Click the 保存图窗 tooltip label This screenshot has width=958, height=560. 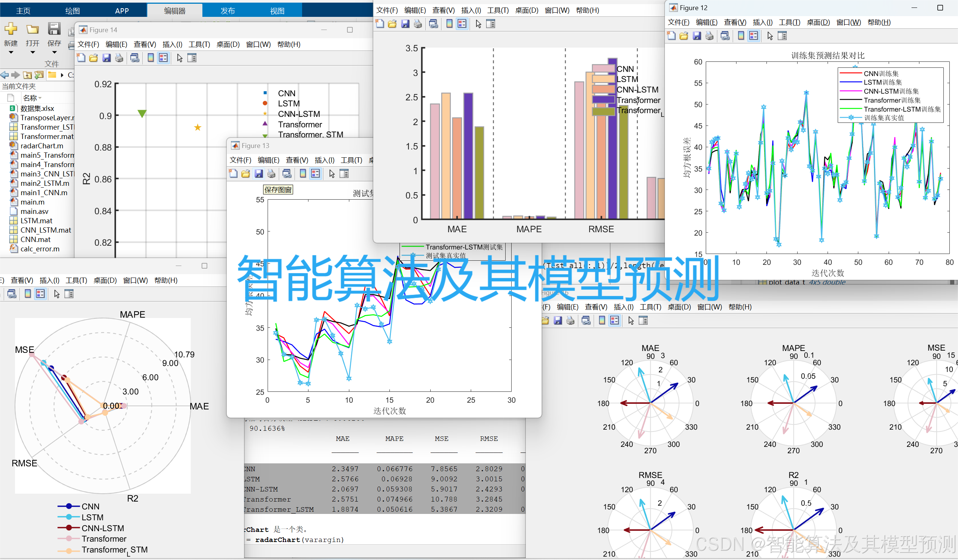point(278,190)
